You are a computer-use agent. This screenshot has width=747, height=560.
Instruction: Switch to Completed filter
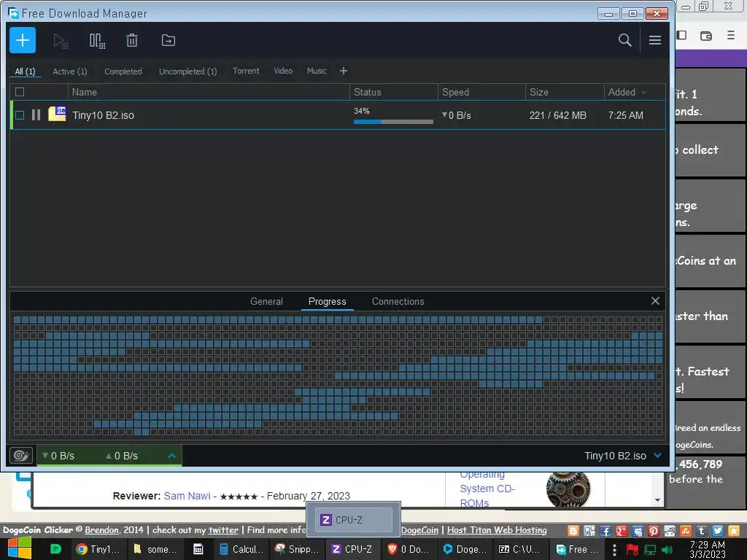pos(123,71)
